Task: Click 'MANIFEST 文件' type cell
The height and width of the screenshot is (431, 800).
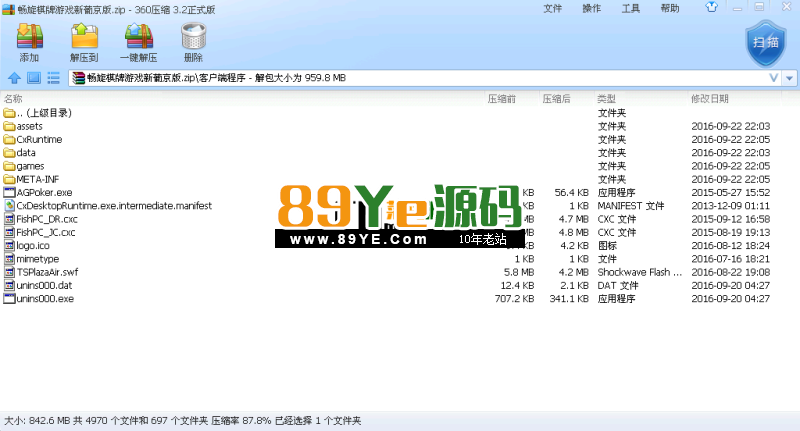Action: point(631,206)
